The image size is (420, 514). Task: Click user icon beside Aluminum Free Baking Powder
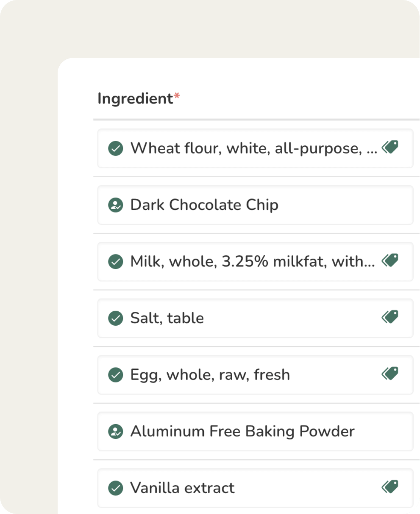click(115, 432)
